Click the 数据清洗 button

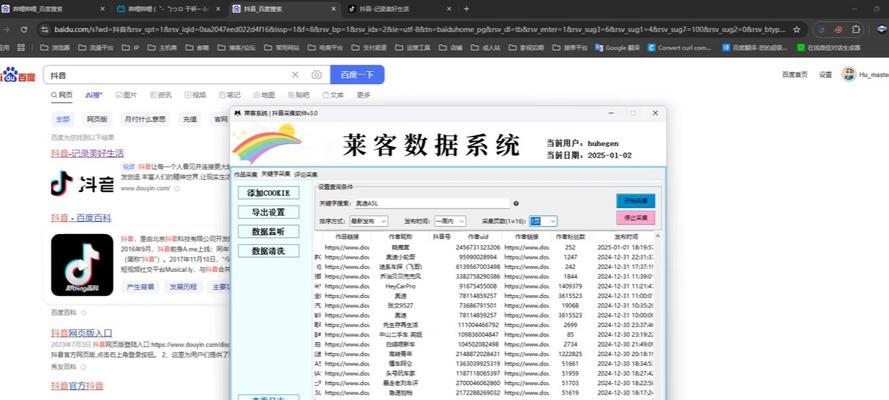tap(269, 250)
